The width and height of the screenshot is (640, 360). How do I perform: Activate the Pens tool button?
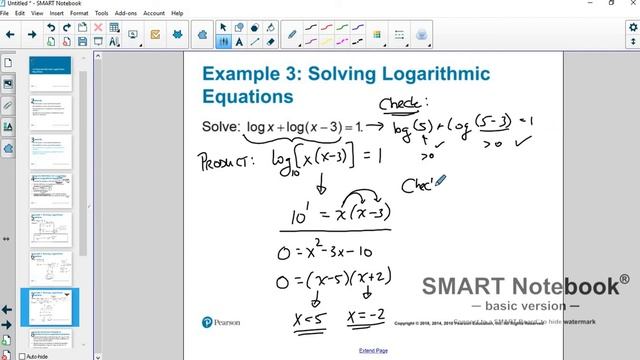(x=223, y=41)
